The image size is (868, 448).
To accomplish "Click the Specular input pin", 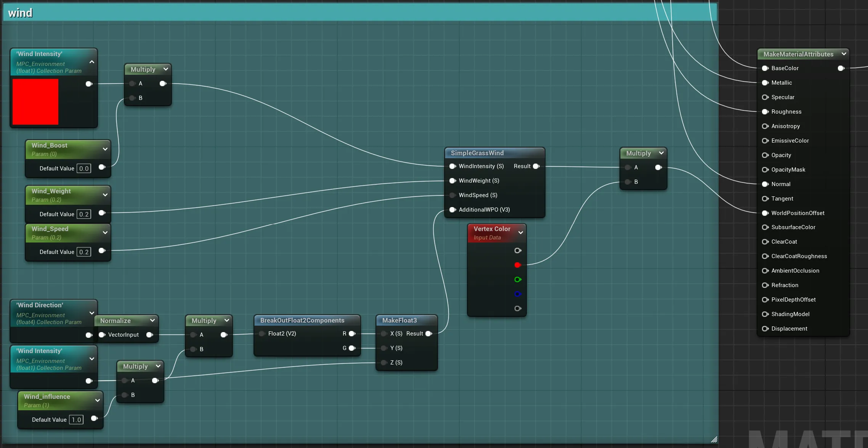I will tap(765, 97).
